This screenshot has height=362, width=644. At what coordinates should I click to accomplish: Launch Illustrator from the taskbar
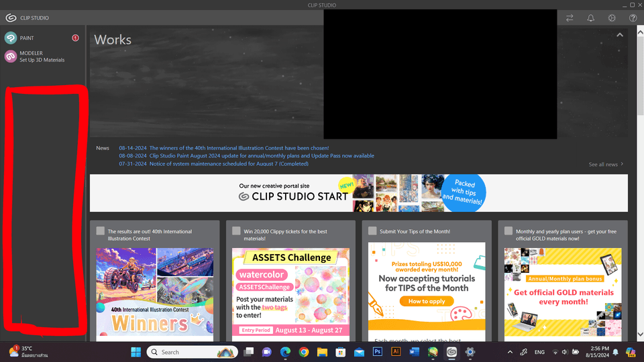point(396,352)
